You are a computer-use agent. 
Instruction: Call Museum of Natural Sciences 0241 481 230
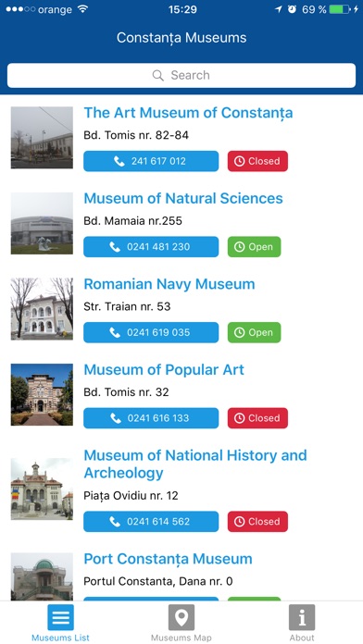151,247
